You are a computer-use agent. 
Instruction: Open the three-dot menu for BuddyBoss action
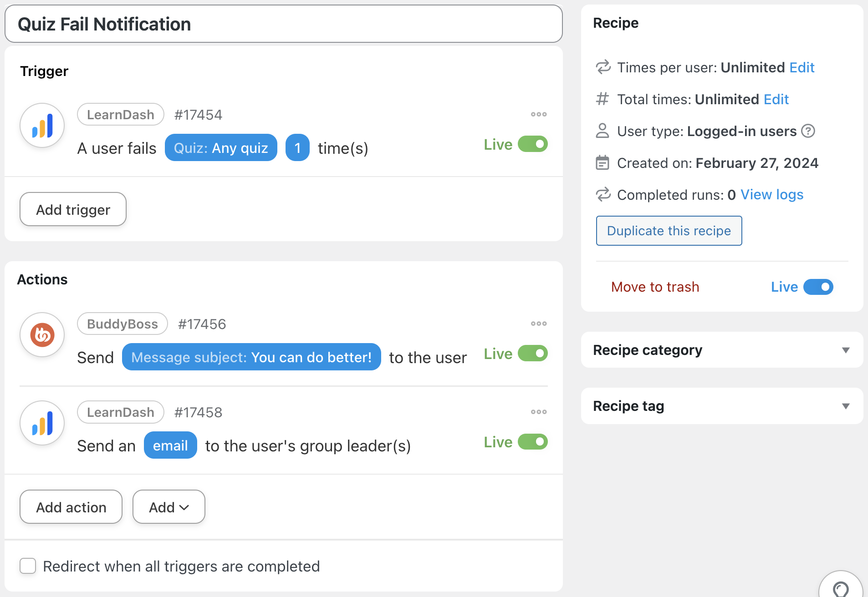click(x=538, y=324)
